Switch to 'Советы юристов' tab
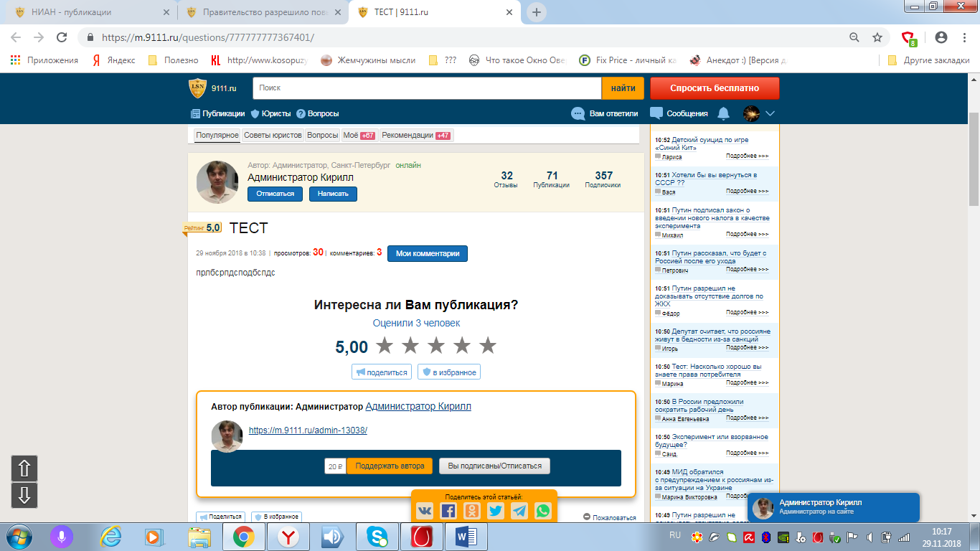Viewport: 980px width, 551px height. (273, 135)
